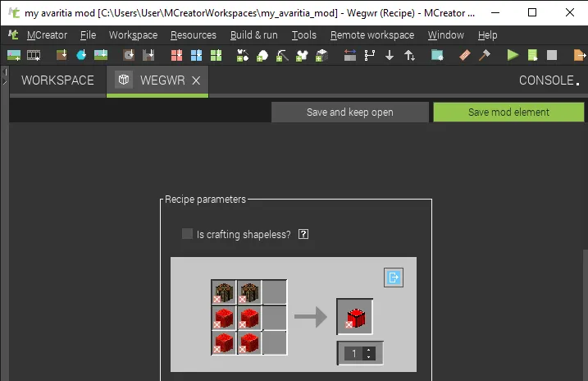Open the Workspace menu
588x381 pixels.
(x=133, y=35)
